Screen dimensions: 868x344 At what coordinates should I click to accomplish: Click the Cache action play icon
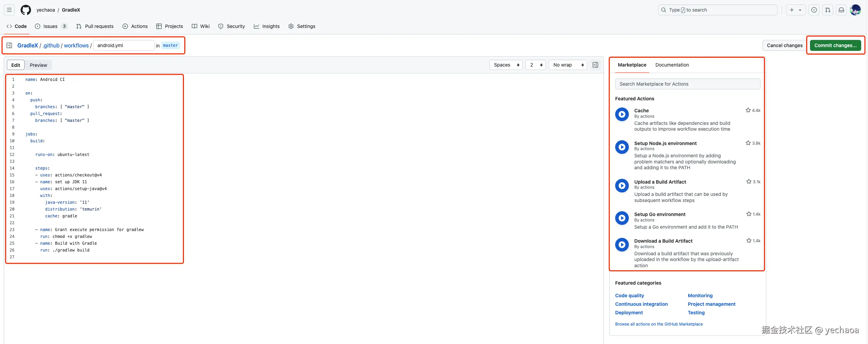pos(622,114)
